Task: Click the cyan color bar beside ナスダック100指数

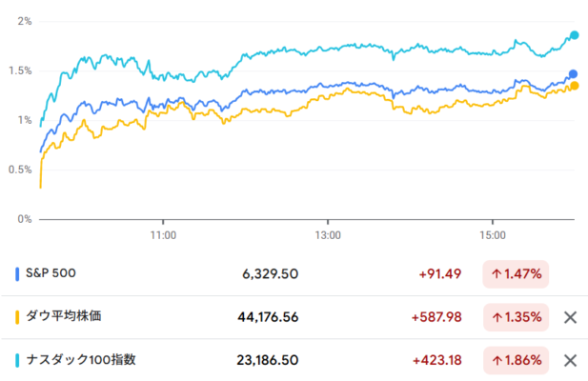Action: point(17,360)
